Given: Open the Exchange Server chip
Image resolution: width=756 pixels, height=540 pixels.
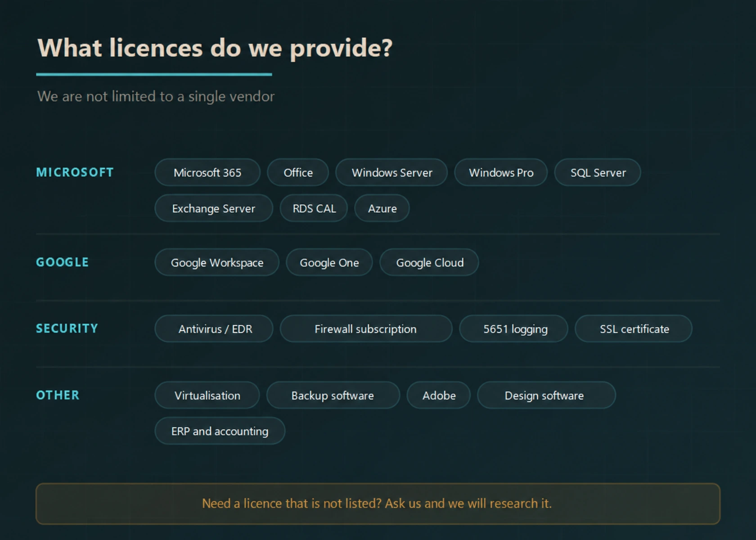Looking at the screenshot, I should tap(214, 208).
